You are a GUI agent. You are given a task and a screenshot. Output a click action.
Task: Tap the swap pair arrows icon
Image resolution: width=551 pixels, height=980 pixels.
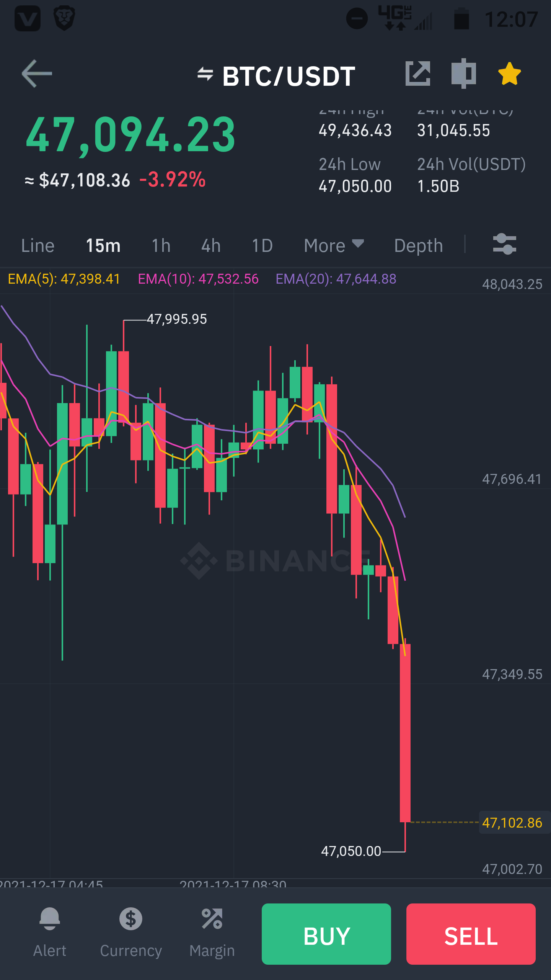pos(205,73)
